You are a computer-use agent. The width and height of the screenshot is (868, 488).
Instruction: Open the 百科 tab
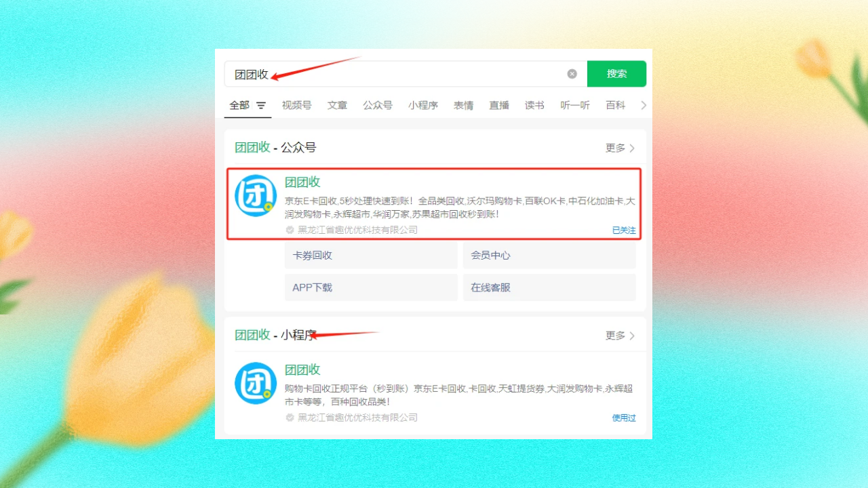(616, 106)
